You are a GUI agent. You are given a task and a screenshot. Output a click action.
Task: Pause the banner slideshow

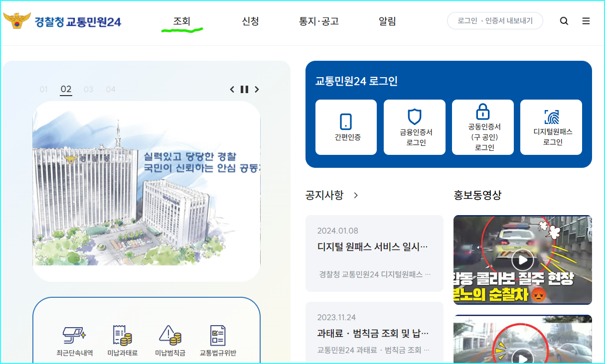244,90
